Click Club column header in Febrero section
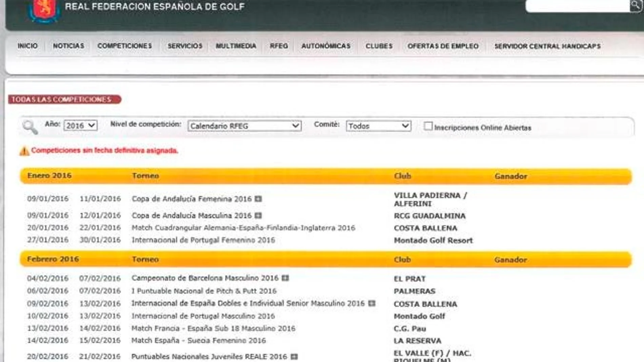Image resolution: width=644 pixels, height=362 pixels. click(402, 260)
